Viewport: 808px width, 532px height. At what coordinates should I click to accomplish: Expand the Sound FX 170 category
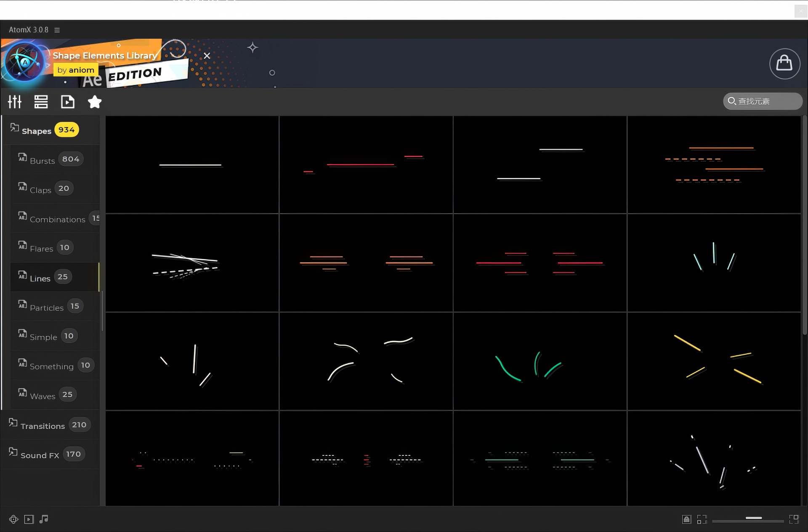50,454
